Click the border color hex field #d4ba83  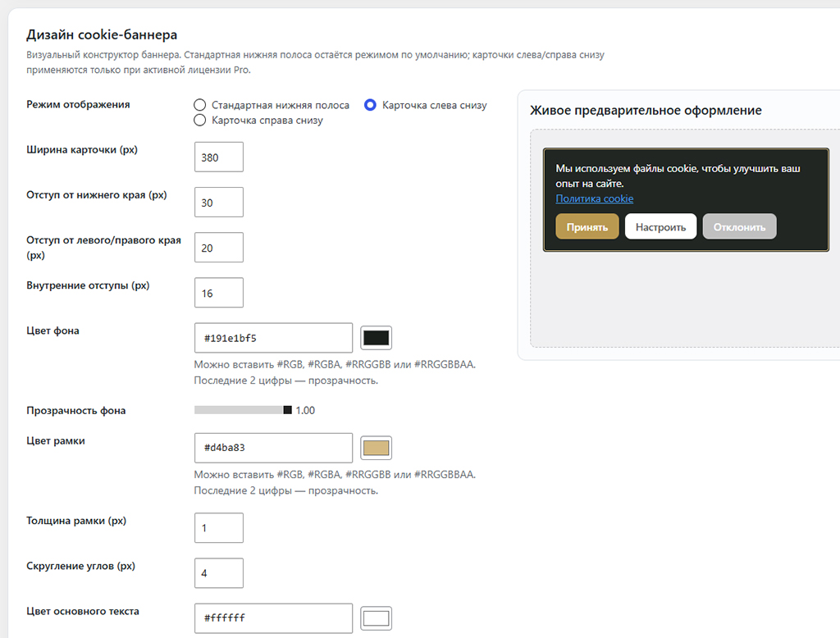(273, 448)
